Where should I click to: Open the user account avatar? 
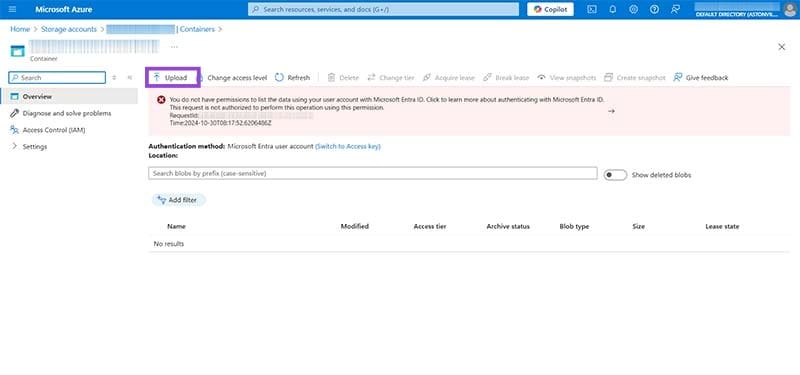[789, 9]
